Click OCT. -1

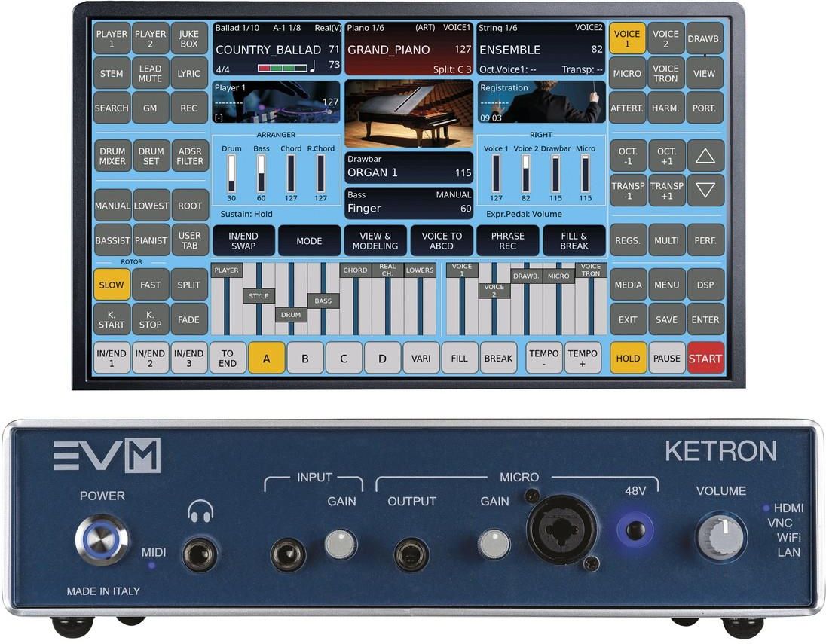coord(628,156)
